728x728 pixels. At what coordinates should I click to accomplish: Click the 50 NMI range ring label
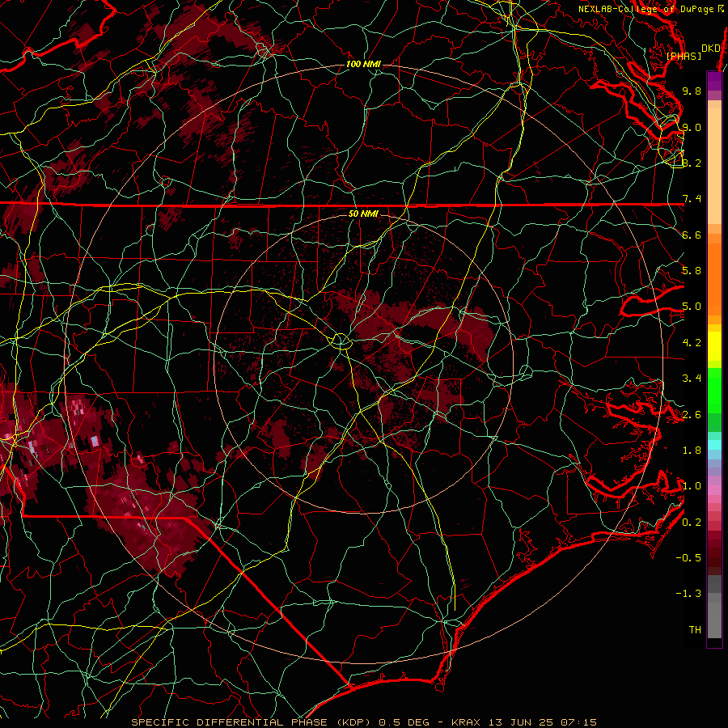363,214
